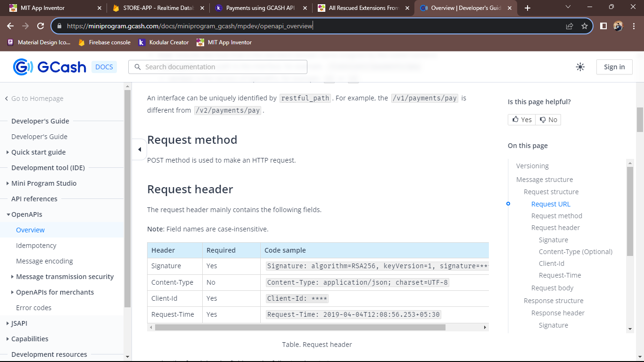This screenshot has height=362, width=644.
Task: Jump to Message structure section link
Action: 545,180
